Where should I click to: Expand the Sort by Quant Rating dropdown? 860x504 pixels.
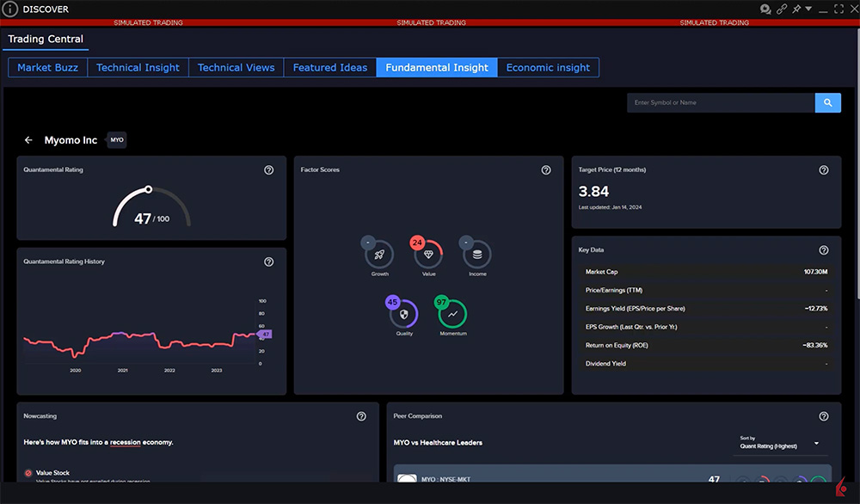[x=781, y=444]
